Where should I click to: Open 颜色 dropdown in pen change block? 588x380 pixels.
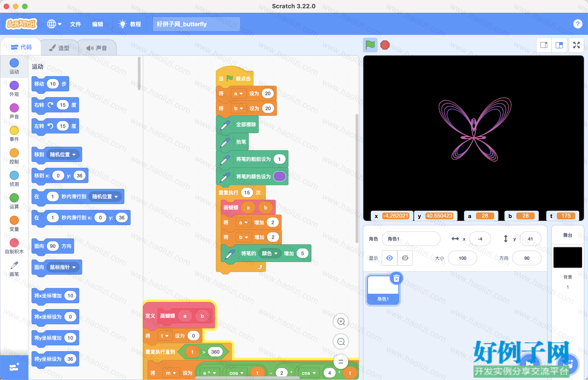click(270, 253)
